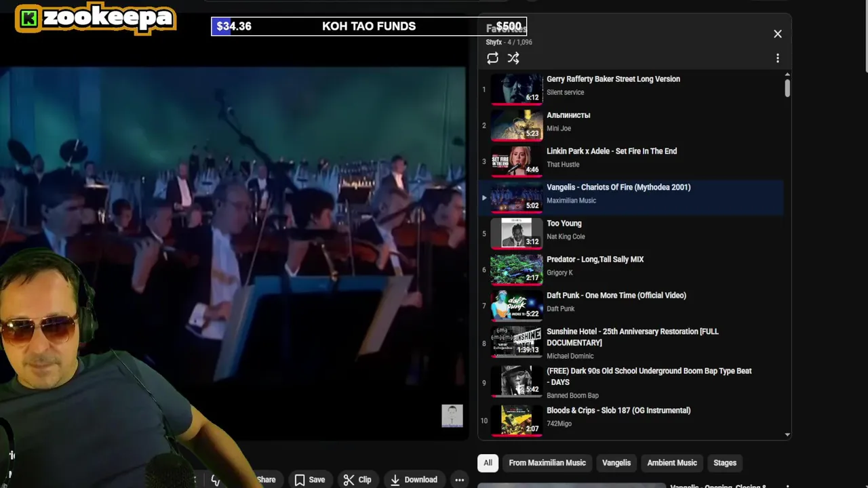Open That Hustle channel name
Screen dimensions: 868x488
[x=563, y=164]
